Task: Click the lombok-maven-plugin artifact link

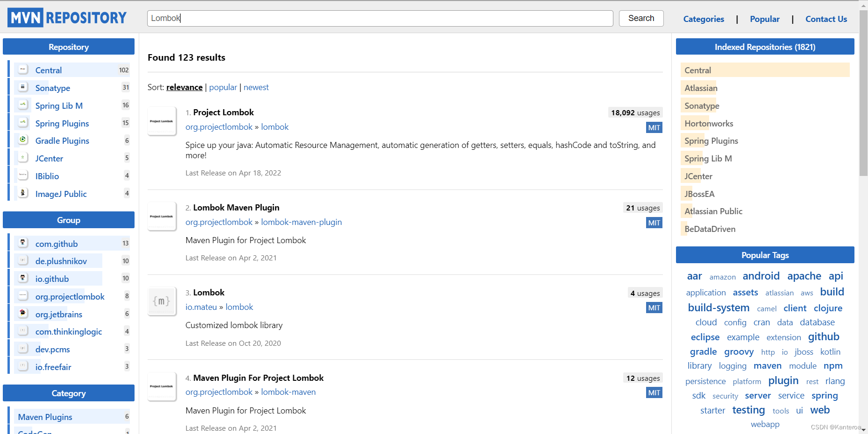Action: (x=301, y=222)
